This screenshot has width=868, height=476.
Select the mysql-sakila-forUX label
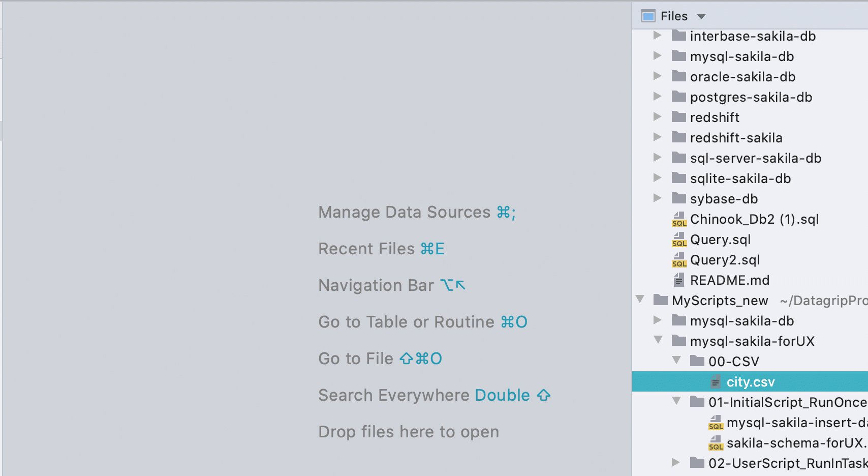[752, 341]
